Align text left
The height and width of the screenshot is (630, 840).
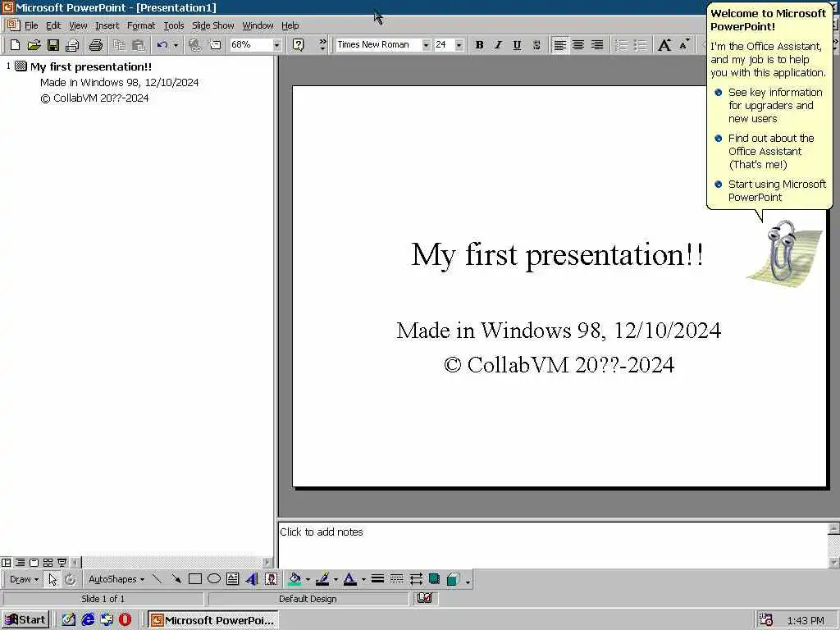(559, 45)
